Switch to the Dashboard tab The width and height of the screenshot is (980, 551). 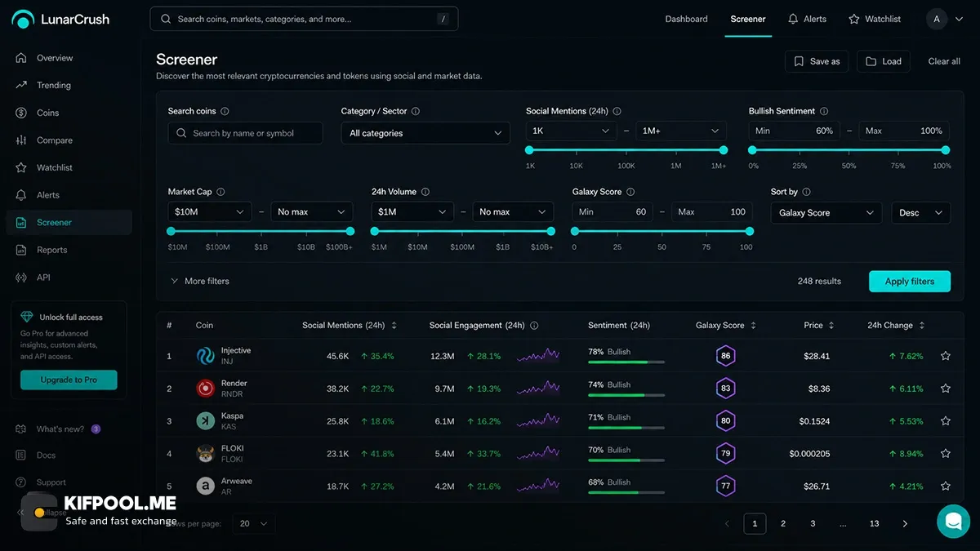[686, 19]
